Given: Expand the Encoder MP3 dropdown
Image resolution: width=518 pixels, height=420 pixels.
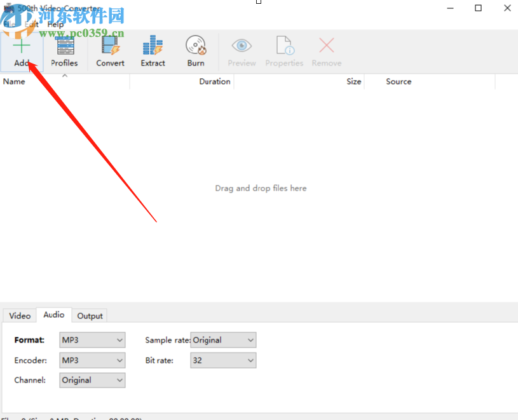Looking at the screenshot, I should click(x=92, y=360).
